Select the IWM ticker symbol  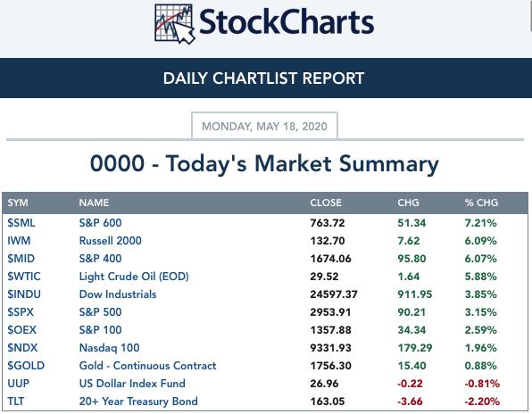[19, 240]
